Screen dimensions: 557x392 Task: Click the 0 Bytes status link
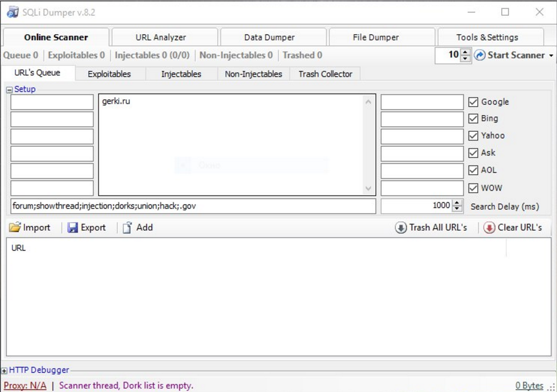529,385
